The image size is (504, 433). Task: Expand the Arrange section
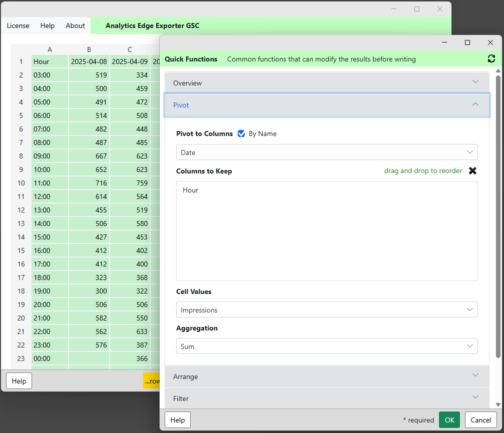[327, 376]
